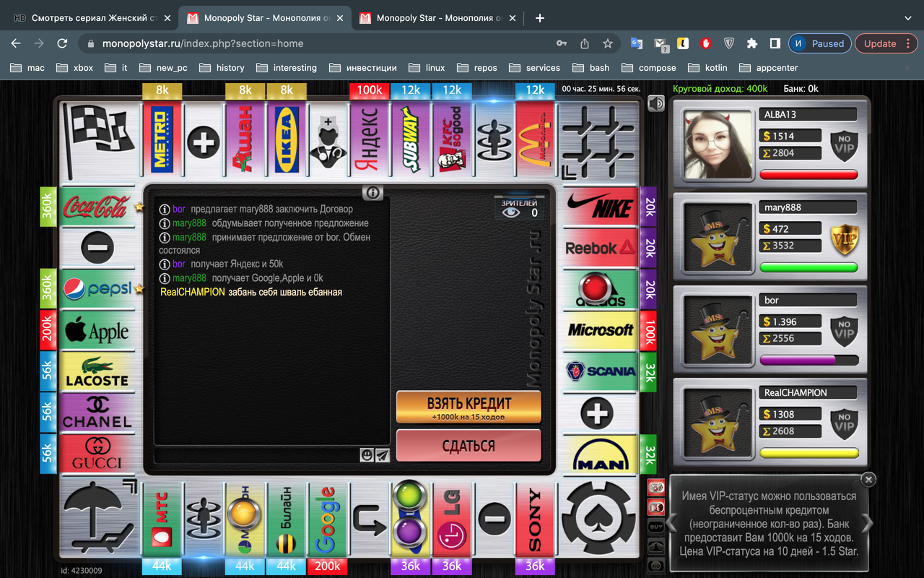Select the IKEA board cell
Screen dimensions: 924x578
click(287, 140)
